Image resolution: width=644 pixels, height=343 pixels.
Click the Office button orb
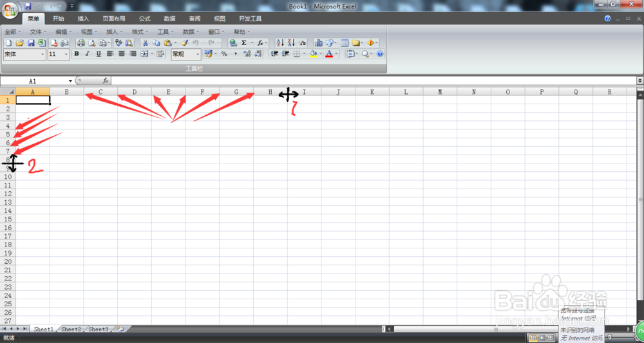[10, 10]
